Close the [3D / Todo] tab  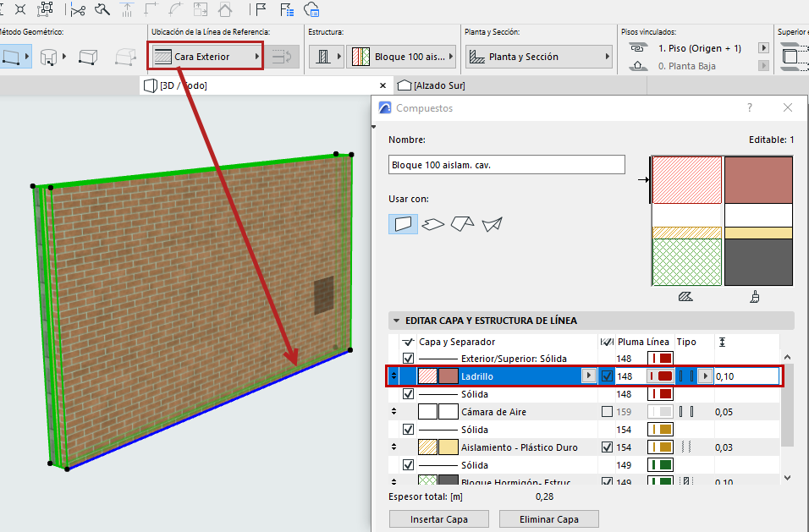pos(382,85)
